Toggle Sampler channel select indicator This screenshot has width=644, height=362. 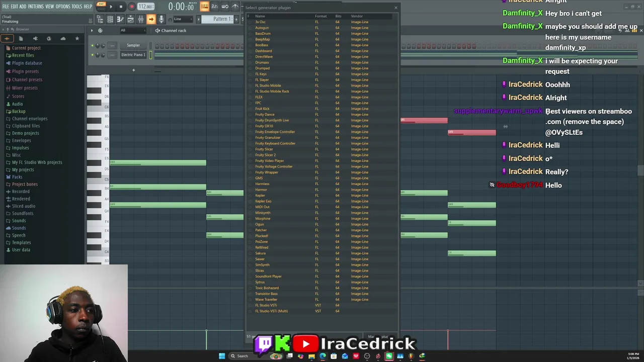(150, 45)
